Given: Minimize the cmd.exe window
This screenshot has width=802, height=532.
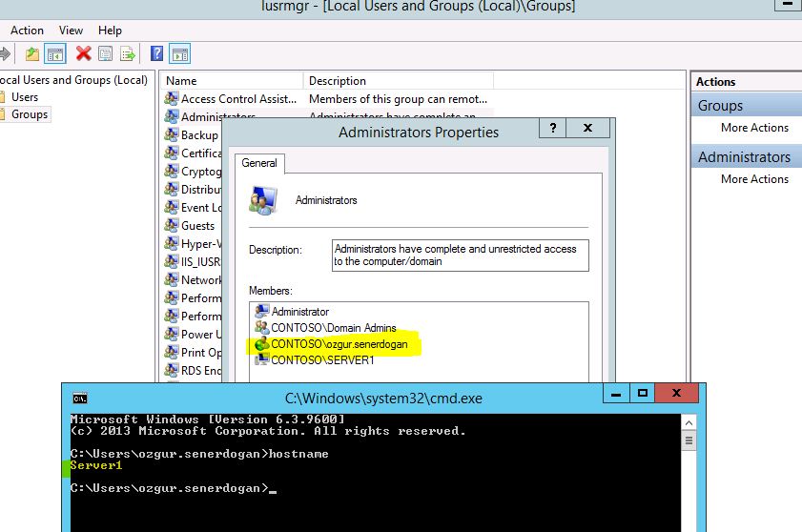Looking at the screenshot, I should [x=616, y=394].
